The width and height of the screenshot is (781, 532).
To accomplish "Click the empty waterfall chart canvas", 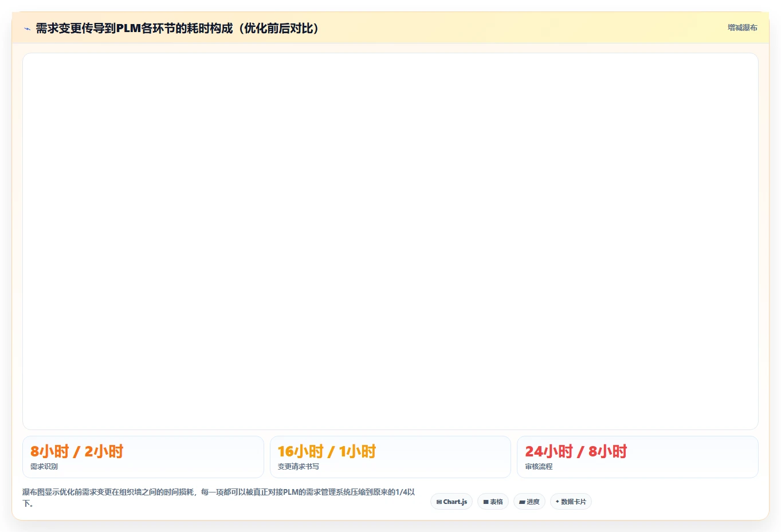I will [x=390, y=241].
